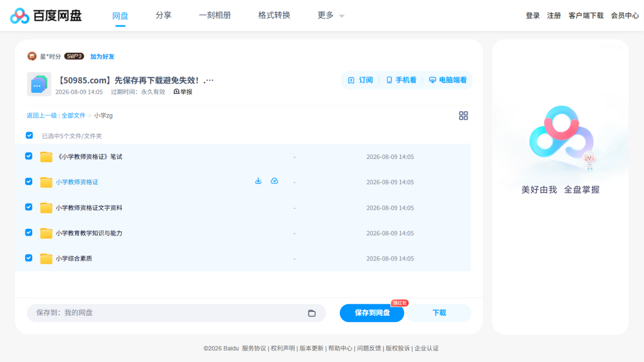
Task: Toggle the select-all checkbox
Action: pyautogui.click(x=29, y=135)
